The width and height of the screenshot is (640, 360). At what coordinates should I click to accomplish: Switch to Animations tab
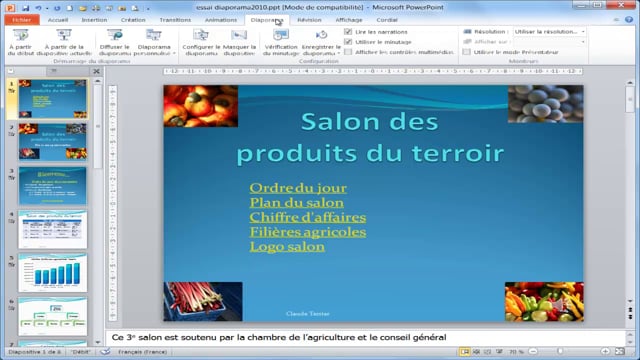[221, 20]
